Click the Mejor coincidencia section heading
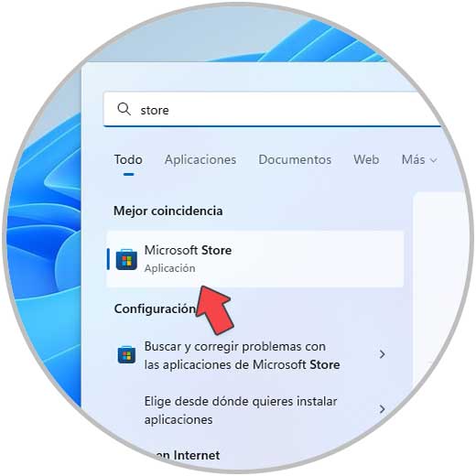 click(x=168, y=211)
